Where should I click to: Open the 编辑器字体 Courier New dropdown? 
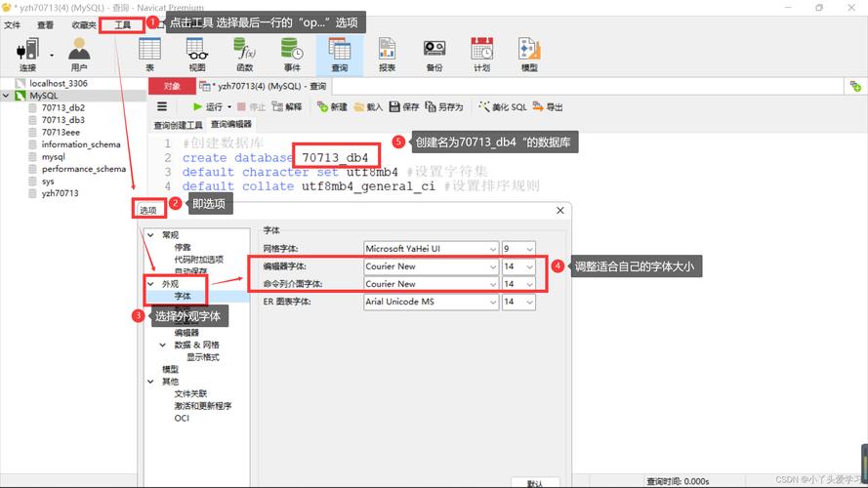431,266
